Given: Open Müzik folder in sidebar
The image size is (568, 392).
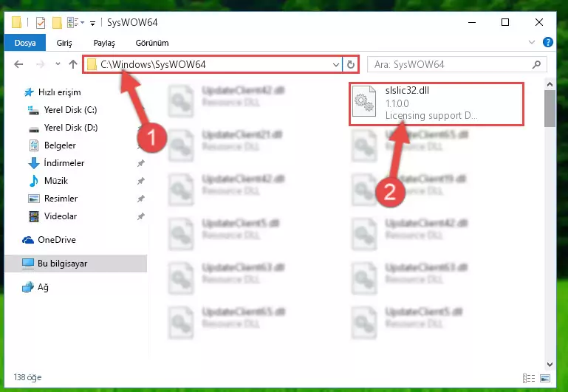Looking at the screenshot, I should pos(48,181).
